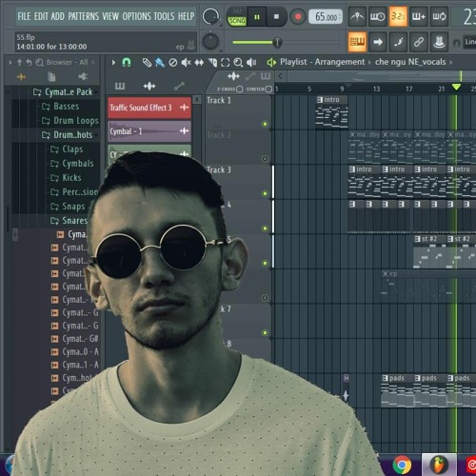Screen dimensions: 476x476
Task: Select the playlist Delete tool
Action: 173,63
